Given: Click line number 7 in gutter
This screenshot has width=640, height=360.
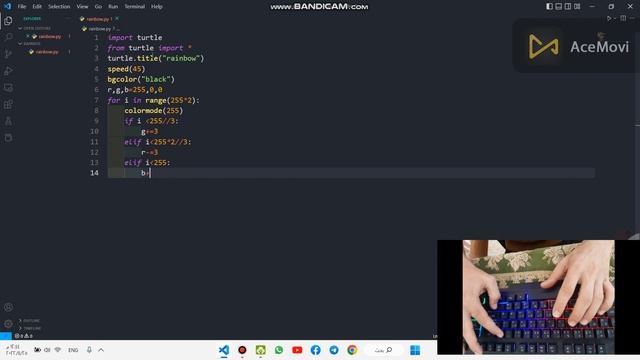Looking at the screenshot, I should [96, 100].
